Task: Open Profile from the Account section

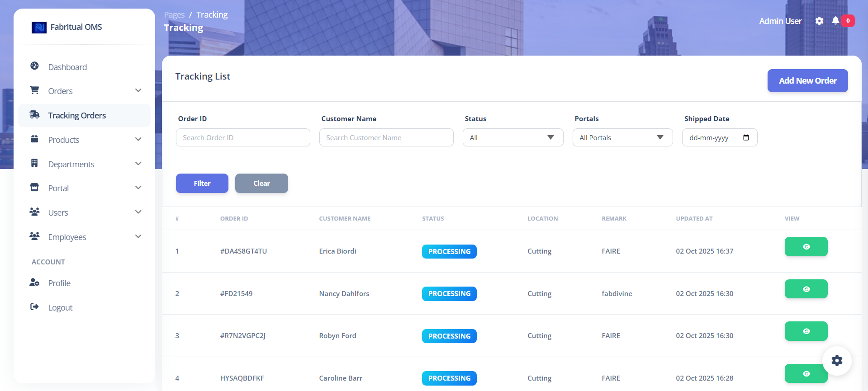Action: pyautogui.click(x=59, y=283)
